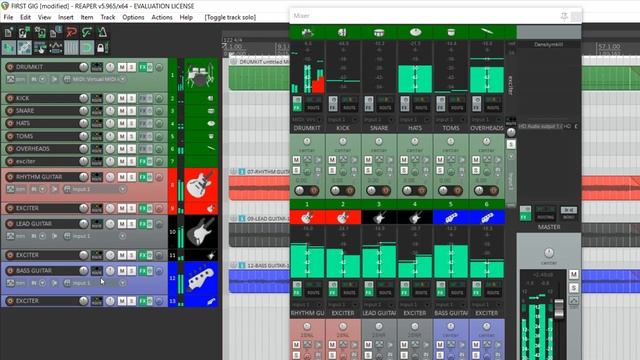640x360 pixels.
Task: Open the Options menu
Action: point(133,17)
